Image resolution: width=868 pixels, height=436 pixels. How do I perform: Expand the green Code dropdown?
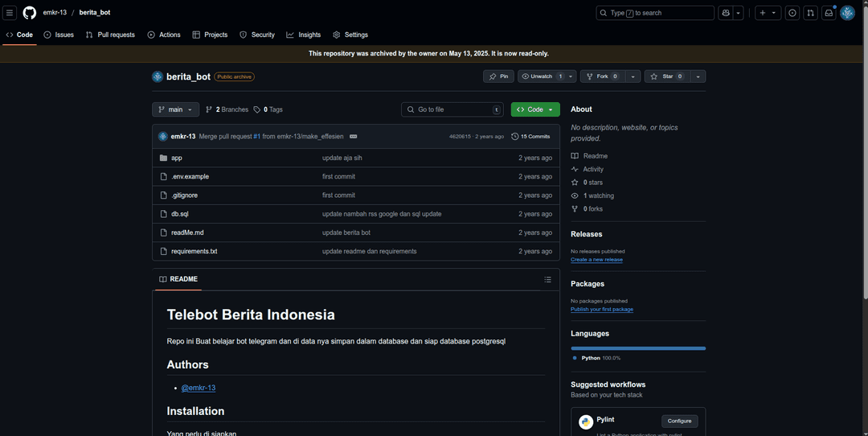tap(535, 109)
